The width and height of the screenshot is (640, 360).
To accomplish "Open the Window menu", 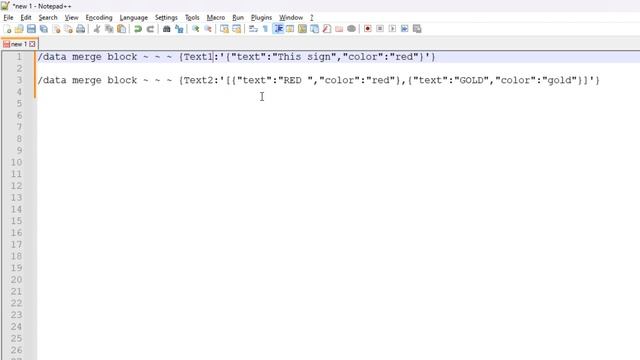I will pyautogui.click(x=291, y=18).
